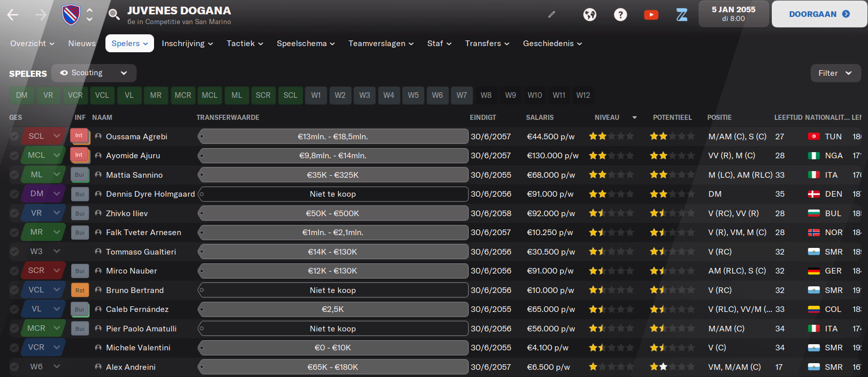Select the SCR position filter button
Screen dimensions: 868x377
[x=263, y=95]
